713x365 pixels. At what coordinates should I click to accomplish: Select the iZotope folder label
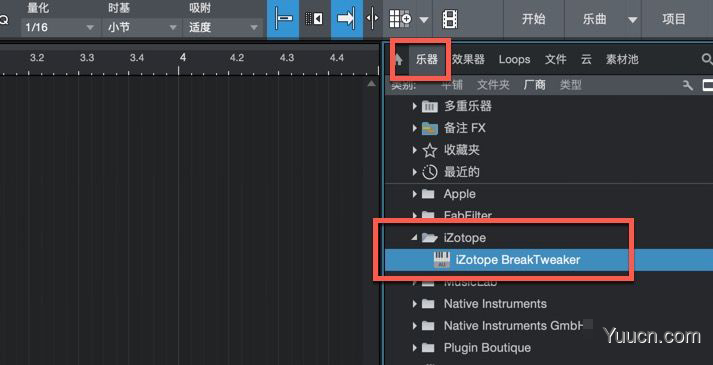465,238
